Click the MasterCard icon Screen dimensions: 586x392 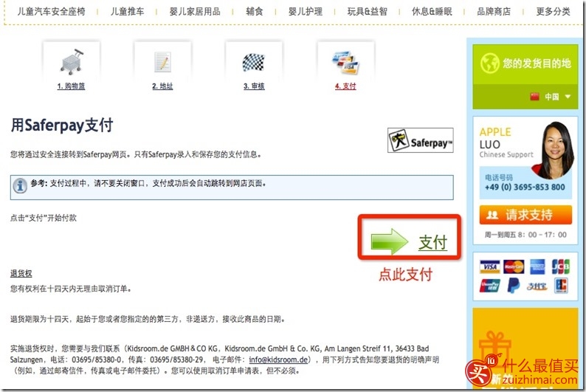coord(514,267)
